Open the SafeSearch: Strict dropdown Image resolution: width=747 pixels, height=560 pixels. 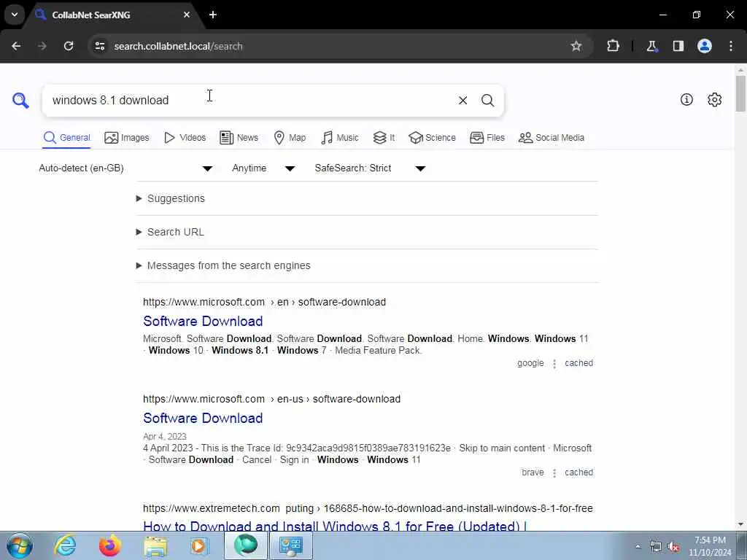pyautogui.click(x=370, y=168)
